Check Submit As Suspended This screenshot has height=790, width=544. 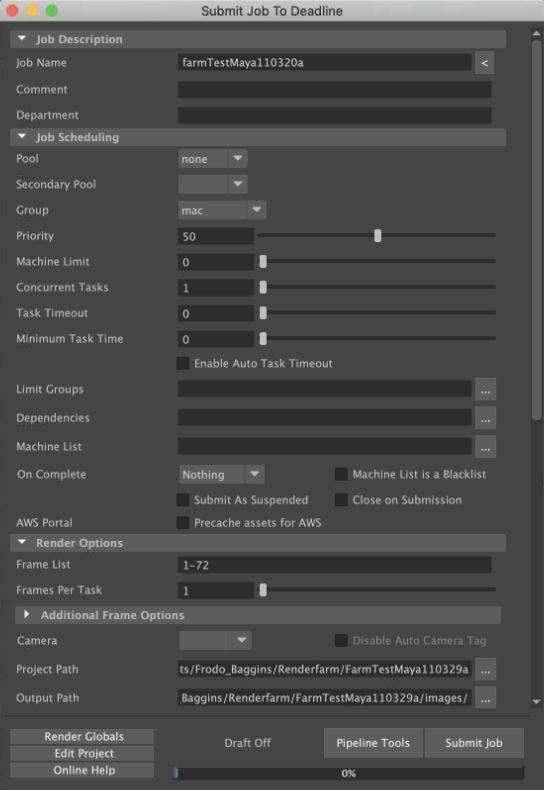pyautogui.click(x=183, y=500)
